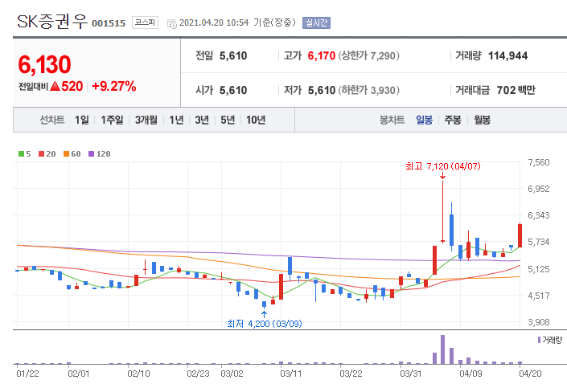Click the current price 6,130
This screenshot has height=392, width=567.
44,65
